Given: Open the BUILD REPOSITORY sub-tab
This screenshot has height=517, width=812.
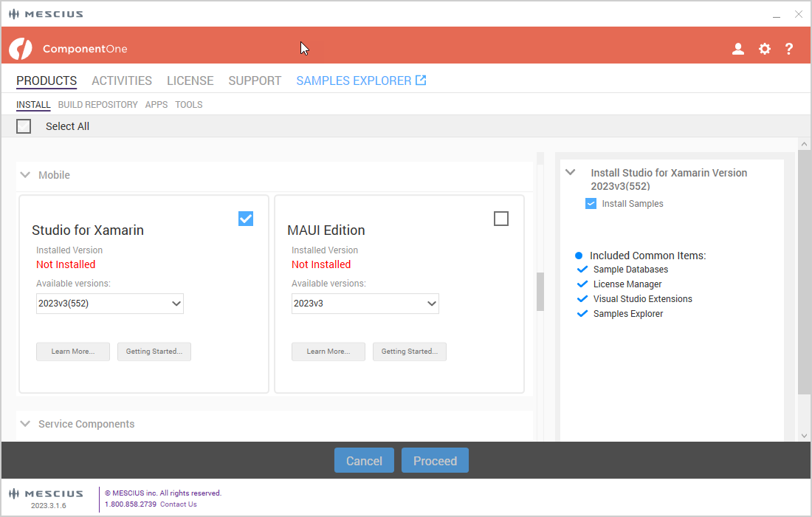Looking at the screenshot, I should pos(97,105).
